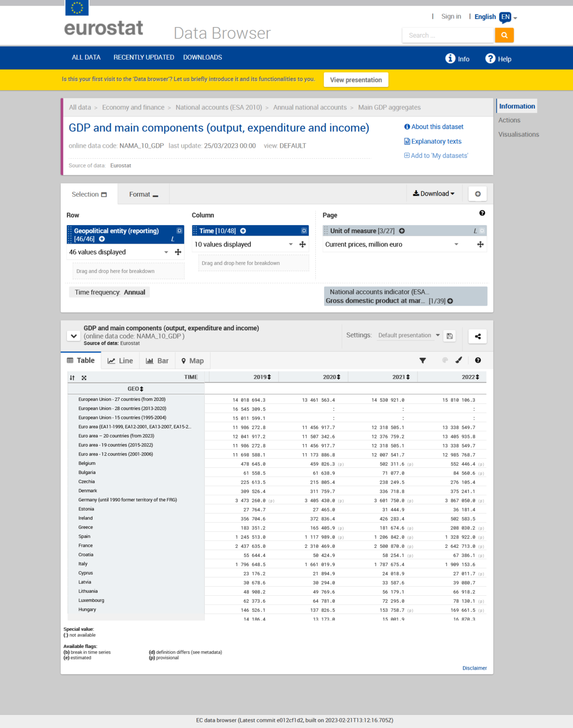Click the share icon button
This screenshot has height=728, width=573.
click(x=478, y=336)
